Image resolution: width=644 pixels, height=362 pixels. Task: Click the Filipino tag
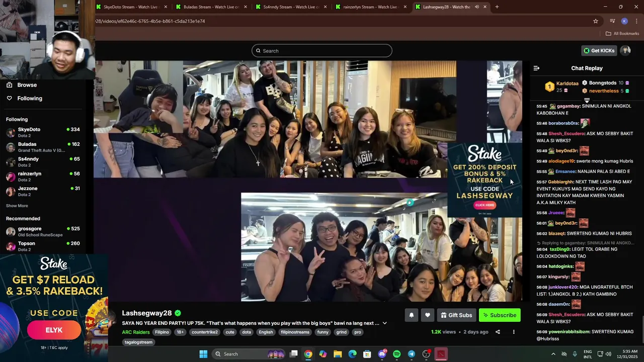click(x=162, y=332)
